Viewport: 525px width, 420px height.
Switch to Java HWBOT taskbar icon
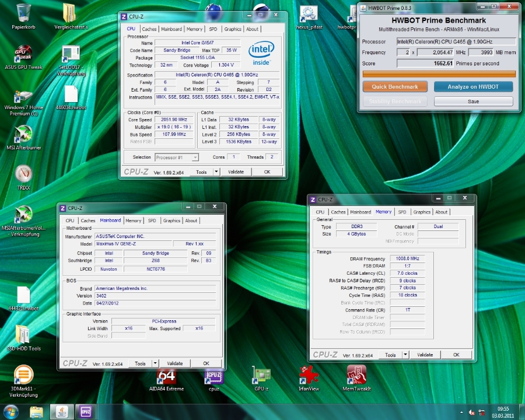point(62,412)
